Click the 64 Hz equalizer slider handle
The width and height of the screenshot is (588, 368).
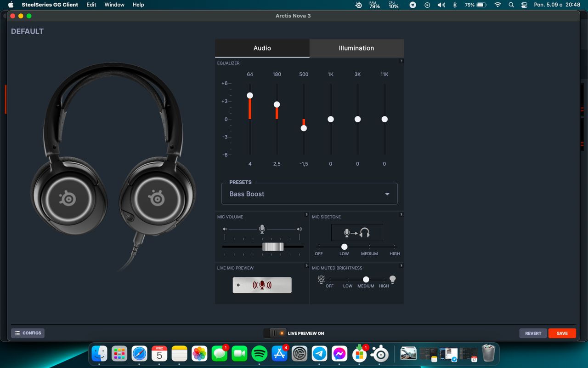[x=250, y=95]
